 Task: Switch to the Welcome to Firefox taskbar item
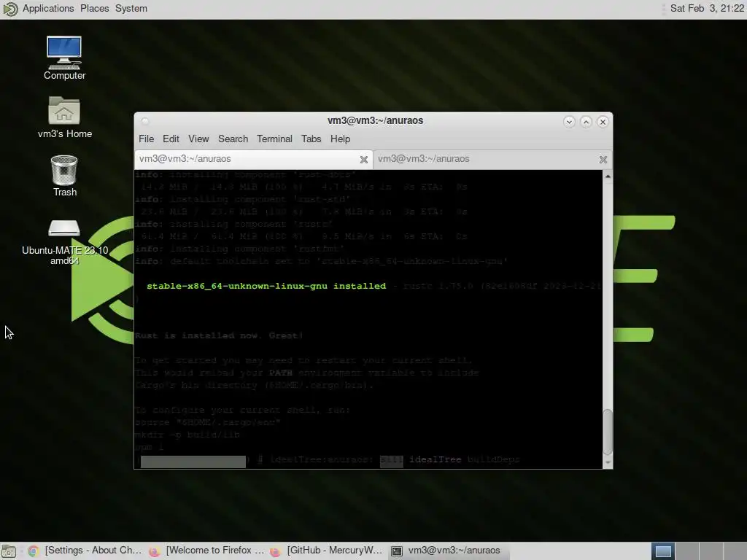[x=206, y=551]
